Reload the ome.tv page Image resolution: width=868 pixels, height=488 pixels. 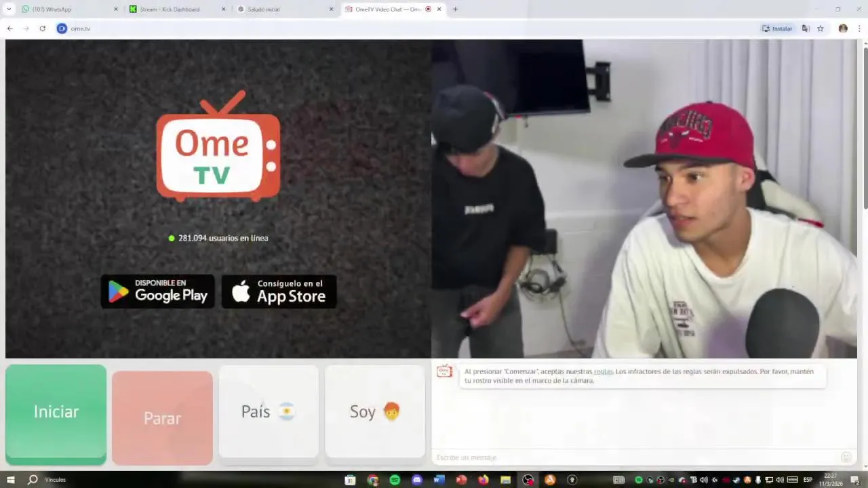point(42,28)
